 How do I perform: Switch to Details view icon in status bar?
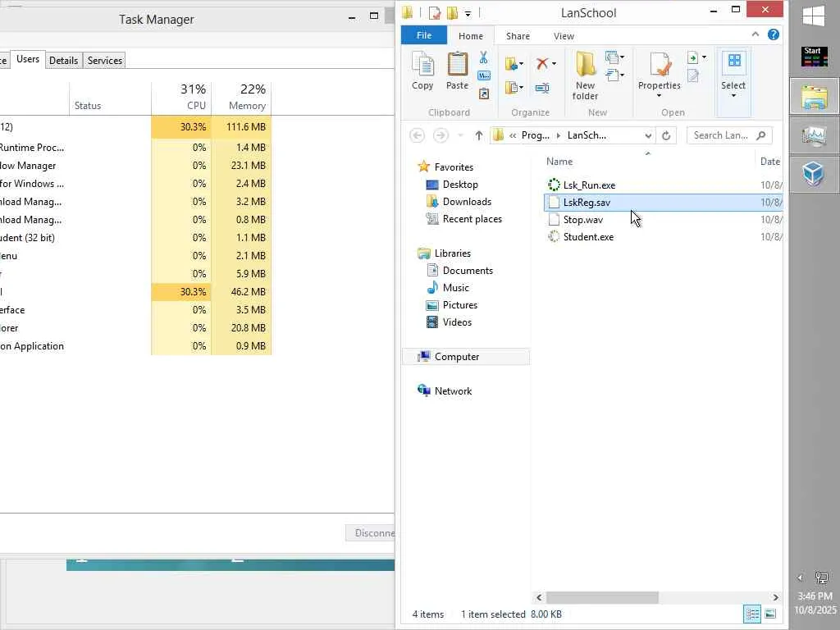coord(752,614)
